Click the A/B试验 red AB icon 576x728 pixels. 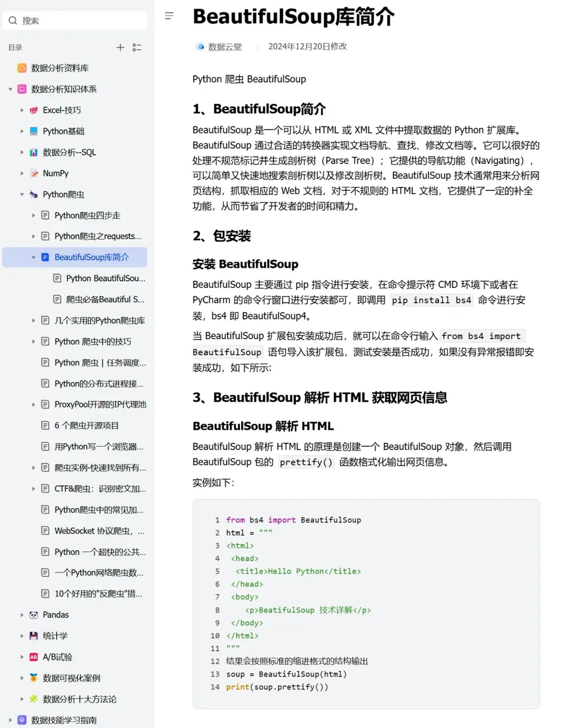34,657
